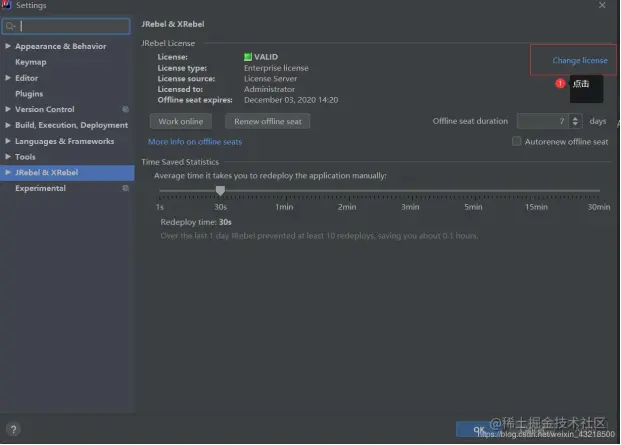Select Languages & Frameworks item

[x=65, y=141]
